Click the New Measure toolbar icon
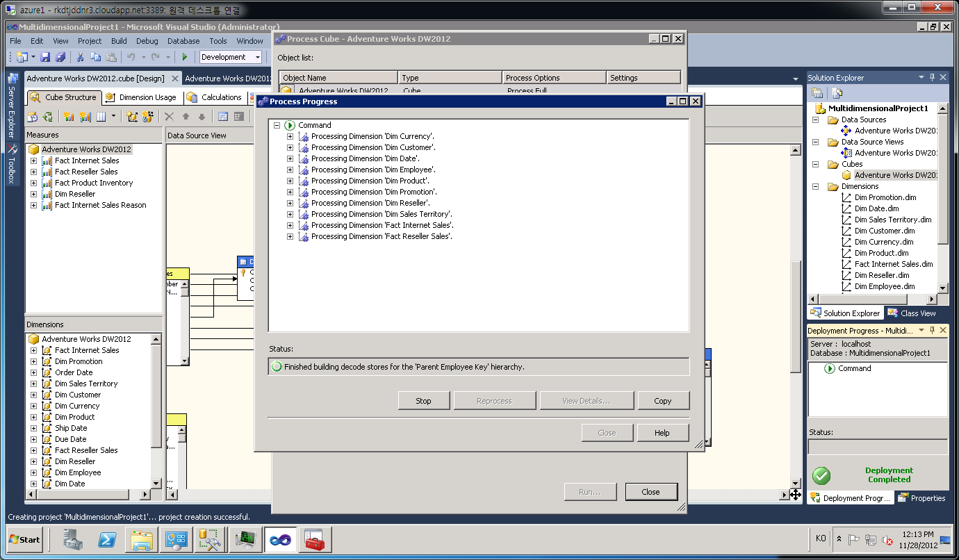The width and height of the screenshot is (959, 560). 69,117
